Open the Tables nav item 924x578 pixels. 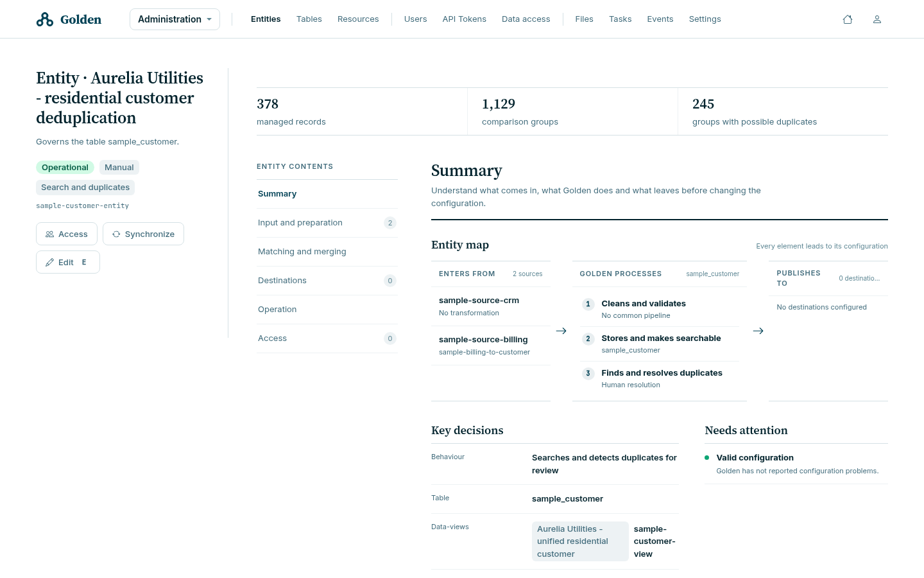309,19
